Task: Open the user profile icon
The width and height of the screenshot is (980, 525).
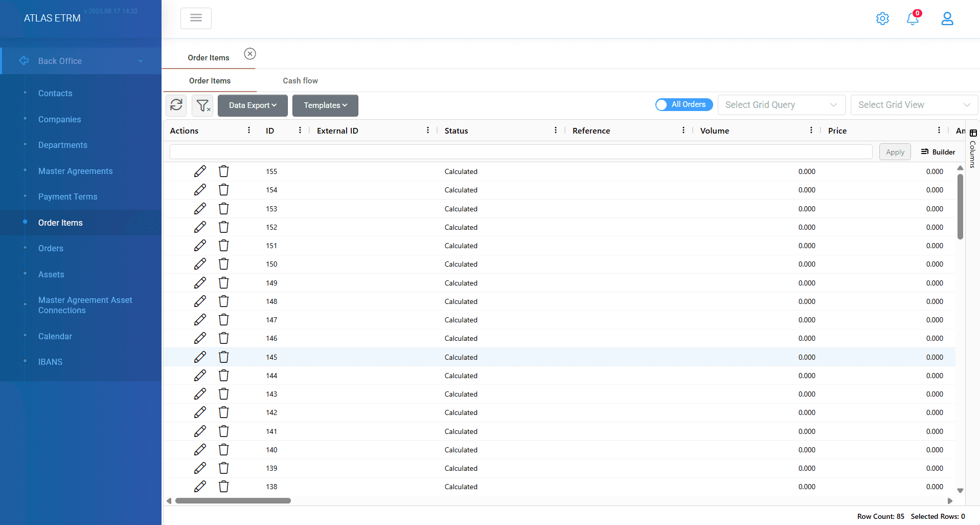Action: click(x=947, y=18)
